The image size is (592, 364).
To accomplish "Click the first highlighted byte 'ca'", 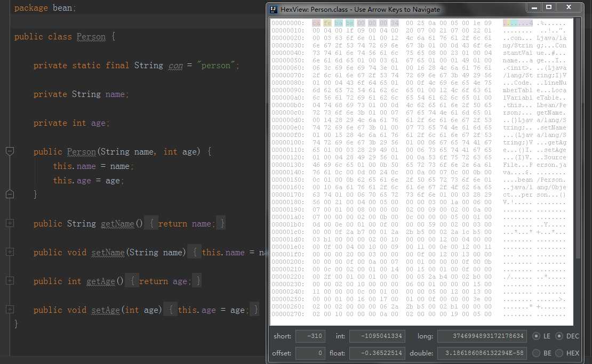I will tap(316, 23).
